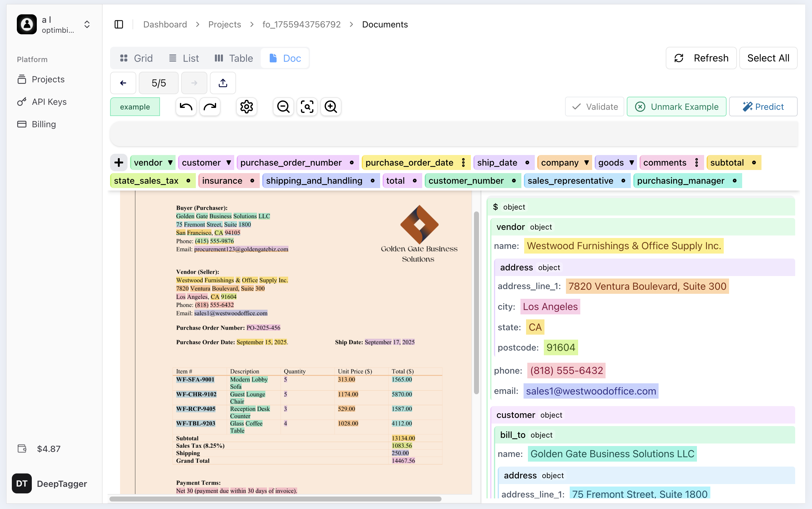The width and height of the screenshot is (812, 509).
Task: Zoom out with the magnifier minus icon
Action: [x=283, y=107]
